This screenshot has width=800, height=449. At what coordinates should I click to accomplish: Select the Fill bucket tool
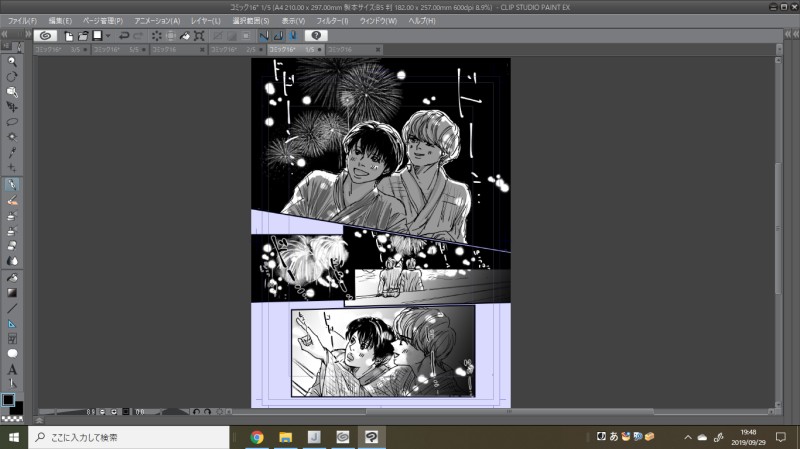coord(12,278)
